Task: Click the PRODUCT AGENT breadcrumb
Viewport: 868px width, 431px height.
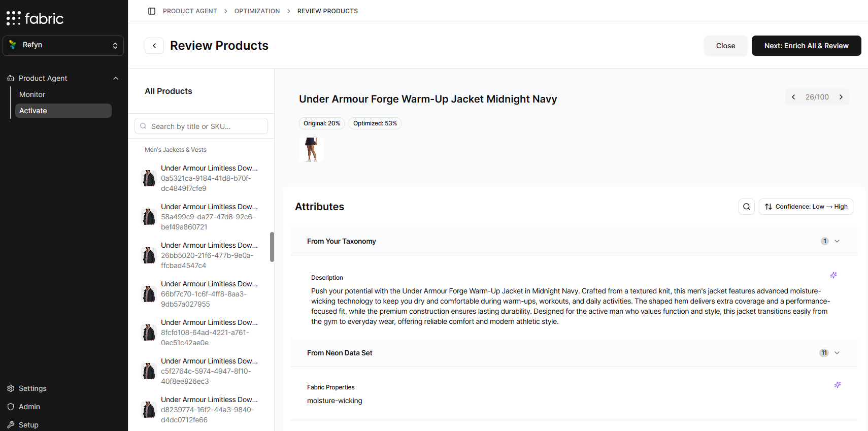Action: tap(190, 11)
